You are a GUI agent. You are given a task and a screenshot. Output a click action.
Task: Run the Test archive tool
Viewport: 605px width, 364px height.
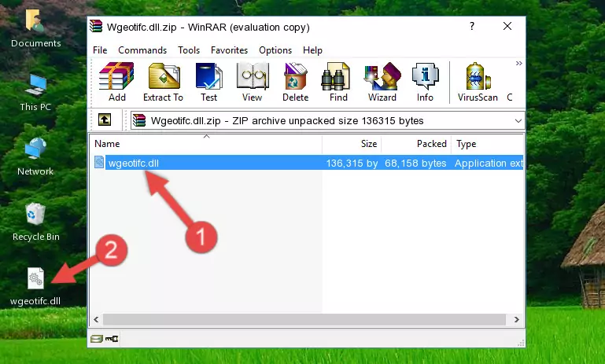[208, 82]
